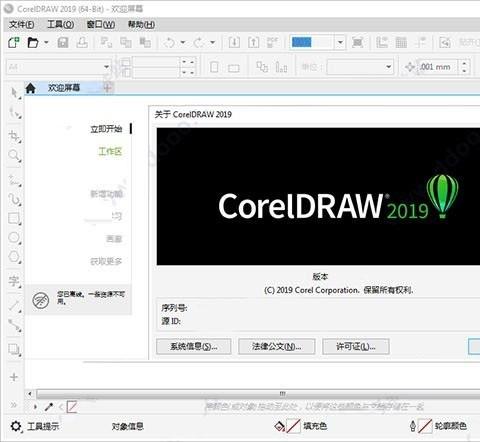Select the Zoom magnifier tool
This screenshot has height=442, width=480.
pos(14,155)
